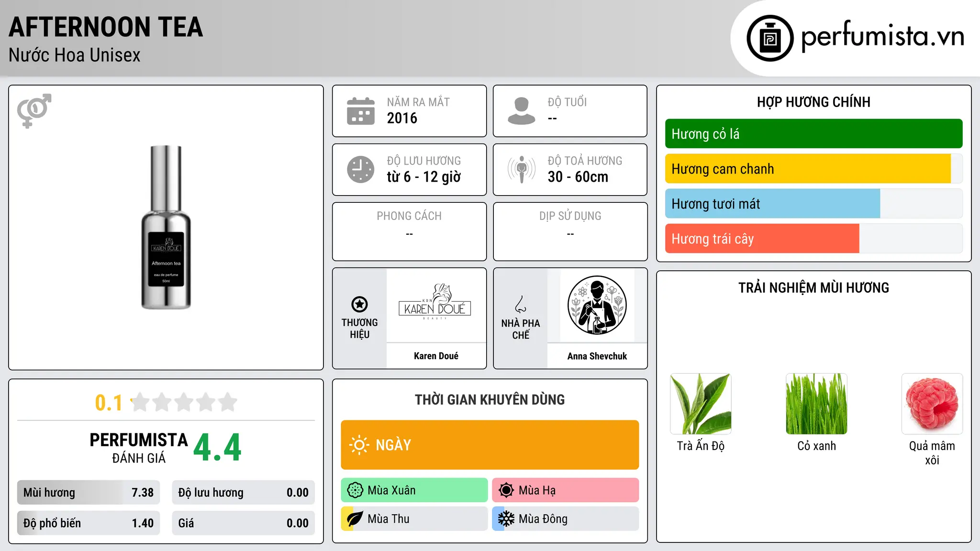The width and height of the screenshot is (980, 551).
Task: Click the Hương tươi mát blue accord bar
Action: 814,204
